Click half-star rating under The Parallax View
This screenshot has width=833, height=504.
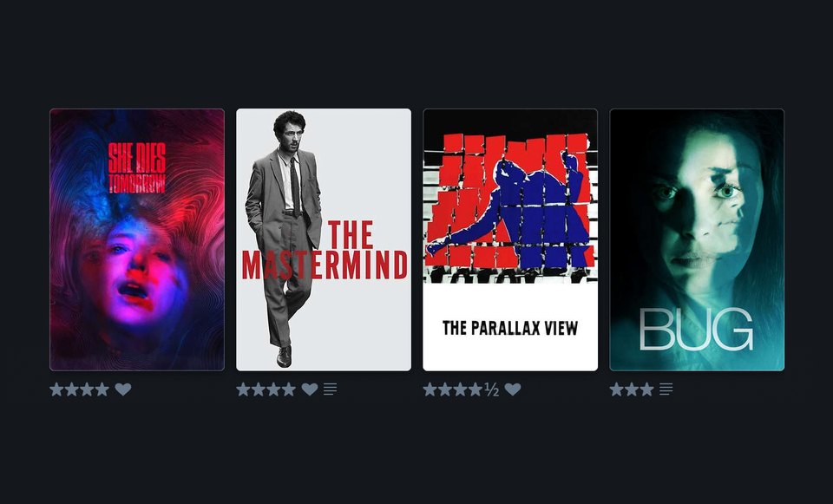461,389
